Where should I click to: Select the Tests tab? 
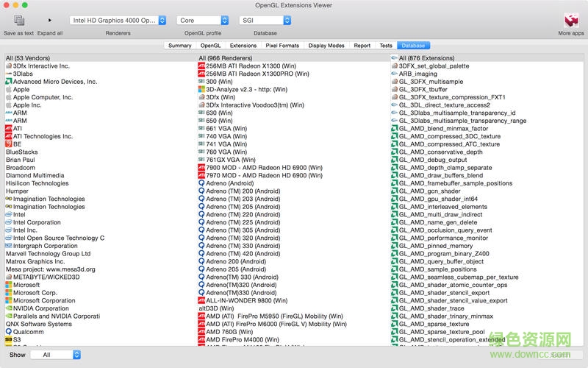pos(385,46)
